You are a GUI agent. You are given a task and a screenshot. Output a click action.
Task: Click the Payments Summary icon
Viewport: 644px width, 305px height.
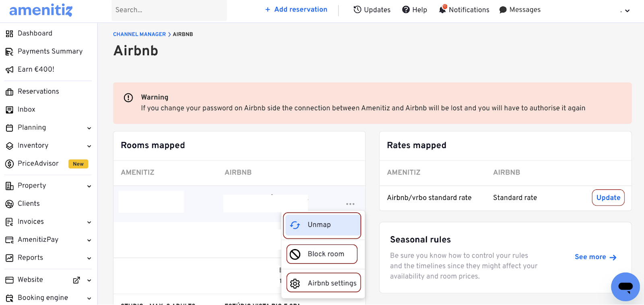9,52
